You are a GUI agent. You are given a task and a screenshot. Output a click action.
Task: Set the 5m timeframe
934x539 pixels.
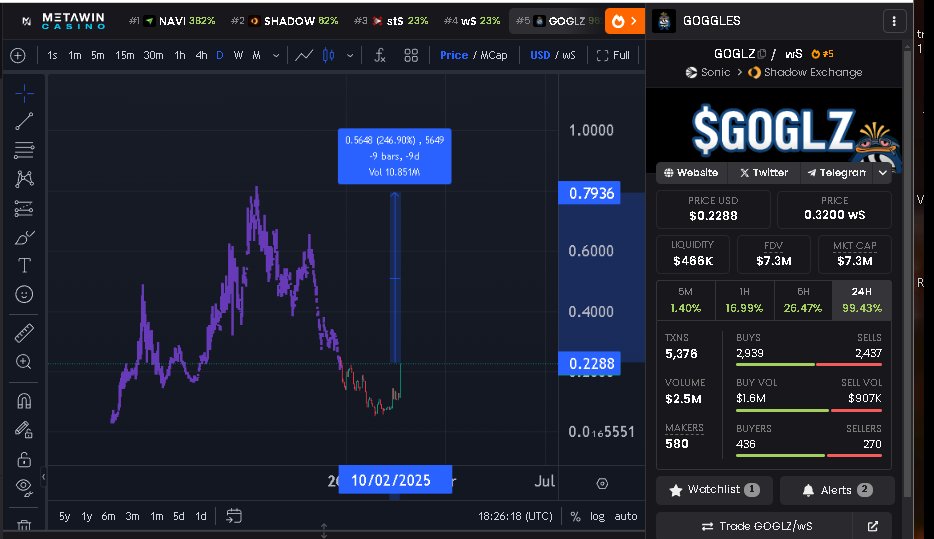pos(98,55)
